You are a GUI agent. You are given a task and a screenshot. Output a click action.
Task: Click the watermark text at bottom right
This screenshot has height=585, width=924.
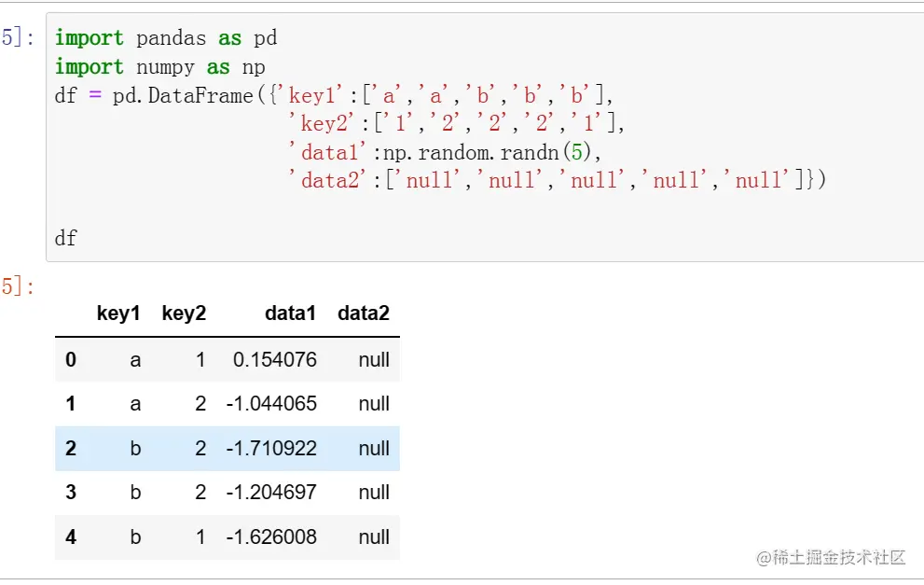click(831, 557)
